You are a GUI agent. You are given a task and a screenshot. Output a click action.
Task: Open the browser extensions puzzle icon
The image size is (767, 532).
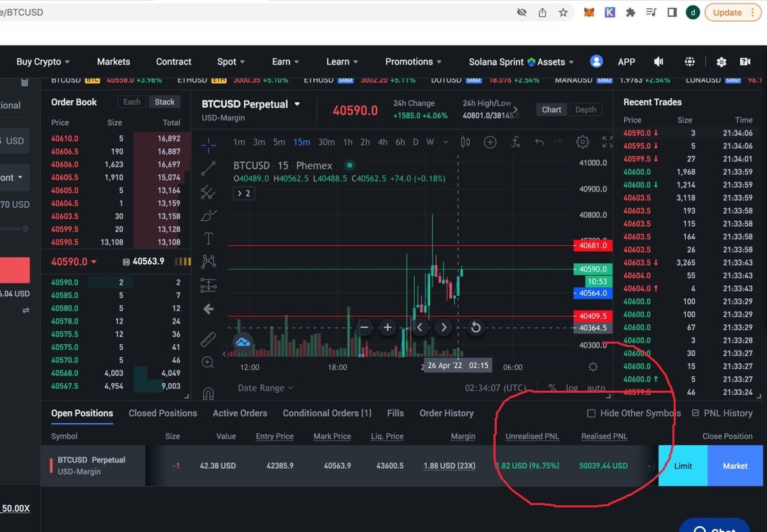point(630,12)
